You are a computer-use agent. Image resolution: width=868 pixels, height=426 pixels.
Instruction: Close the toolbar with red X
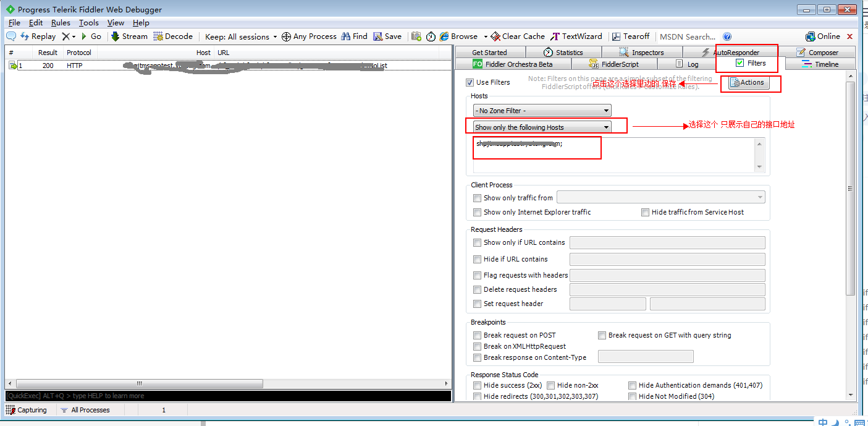[849, 36]
